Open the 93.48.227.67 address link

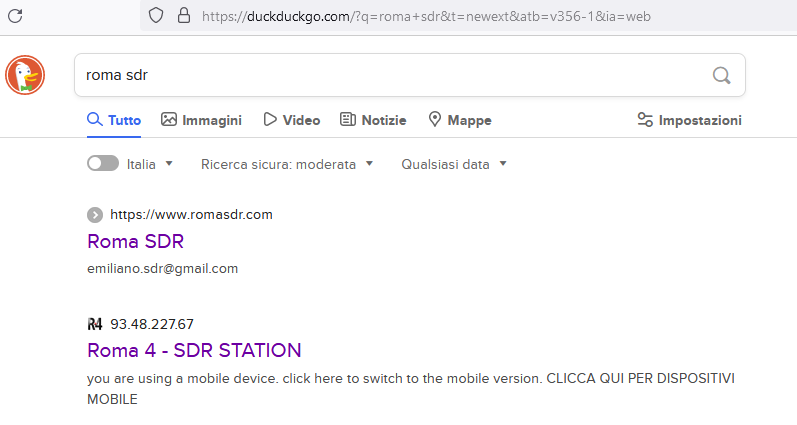point(152,324)
